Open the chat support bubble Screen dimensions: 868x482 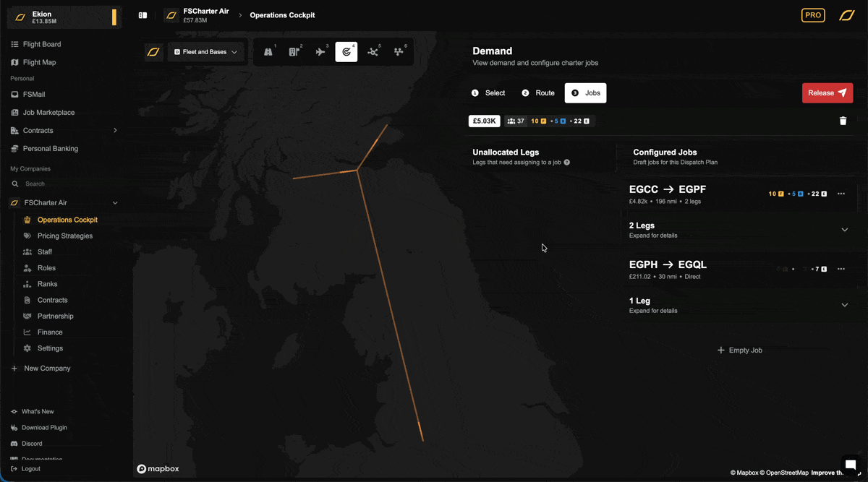pyautogui.click(x=851, y=465)
